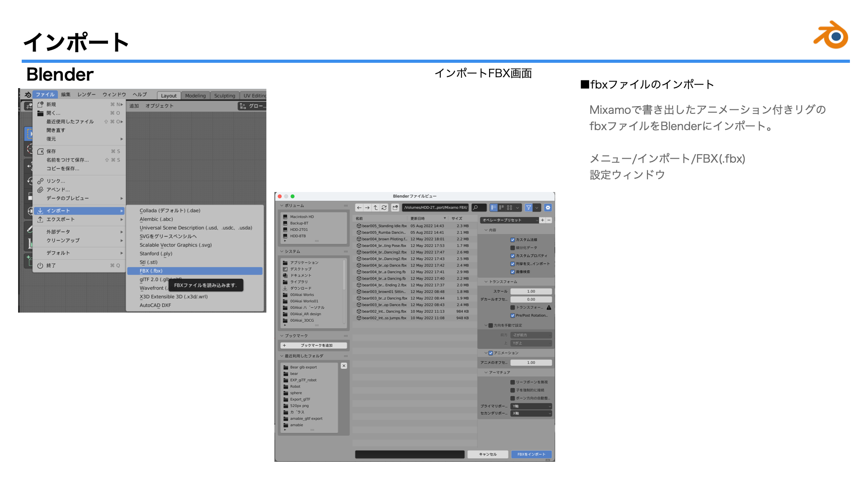This screenshot has height=488, width=868.
Task: Click the 新規 menu entry
Action: [79, 104]
